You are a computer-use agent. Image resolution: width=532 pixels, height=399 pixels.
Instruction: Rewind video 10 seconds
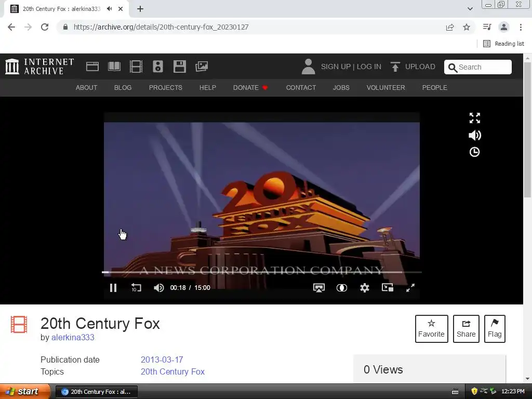(x=136, y=288)
